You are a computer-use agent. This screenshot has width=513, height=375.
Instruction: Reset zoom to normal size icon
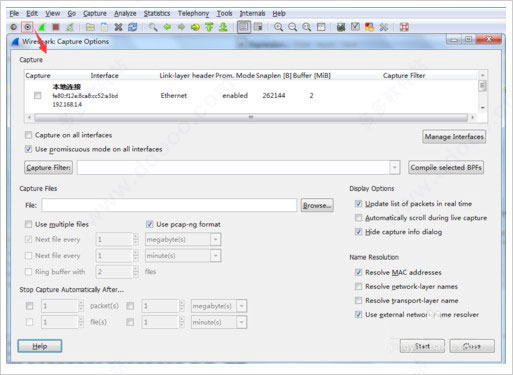(x=307, y=27)
